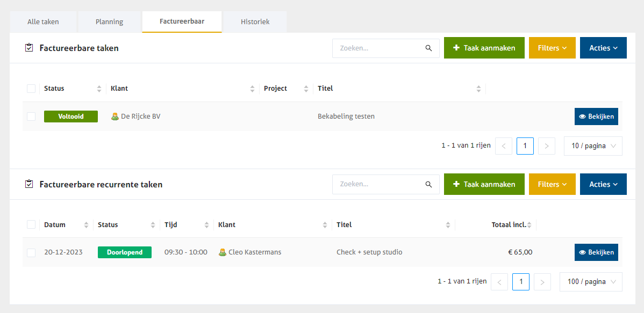644x313 pixels.
Task: Open the Historiek tab
Action: pyautogui.click(x=255, y=22)
